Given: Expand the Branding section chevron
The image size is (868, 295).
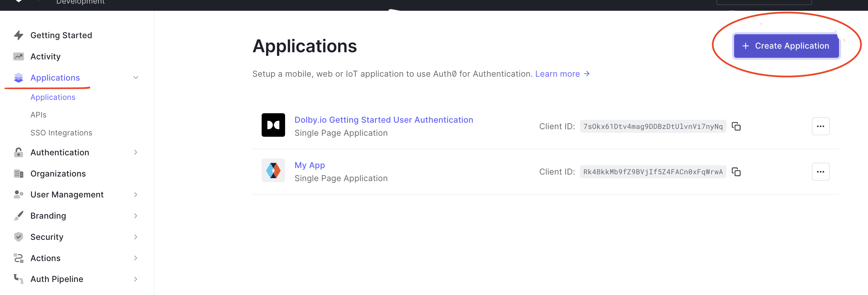Looking at the screenshot, I should pyautogui.click(x=136, y=216).
